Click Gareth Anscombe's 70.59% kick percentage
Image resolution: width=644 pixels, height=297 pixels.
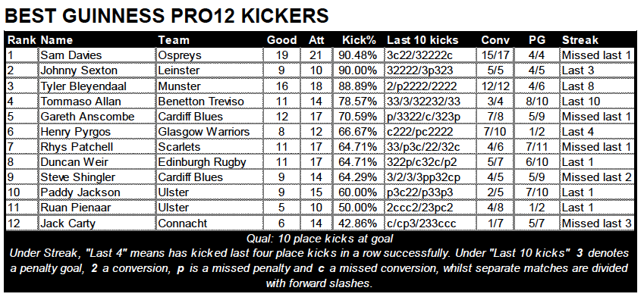coord(357,117)
